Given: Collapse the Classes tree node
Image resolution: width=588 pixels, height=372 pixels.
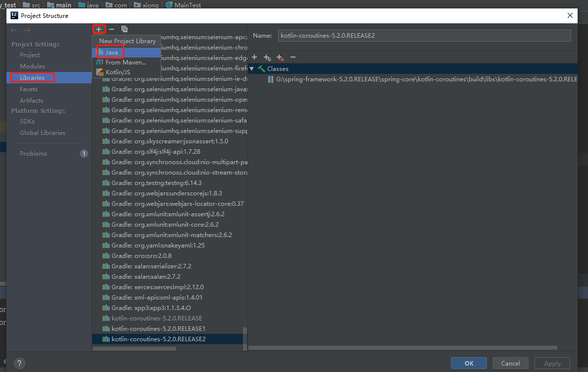Looking at the screenshot, I should pos(252,68).
